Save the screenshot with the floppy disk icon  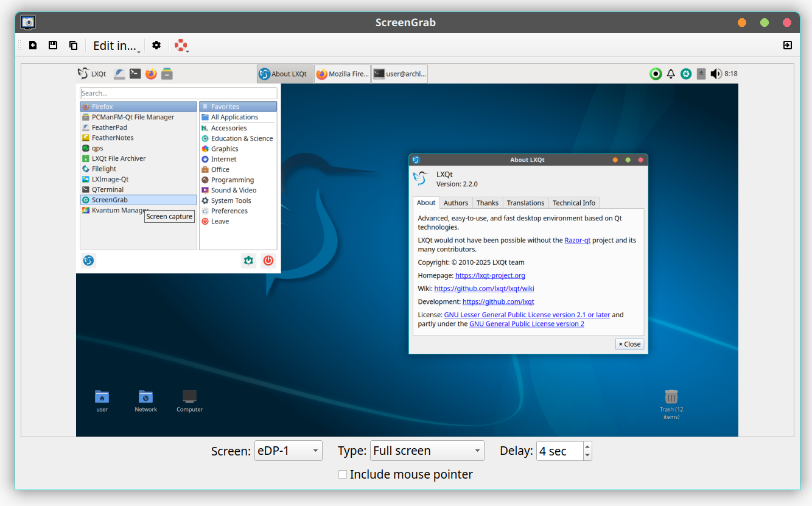pos(53,45)
